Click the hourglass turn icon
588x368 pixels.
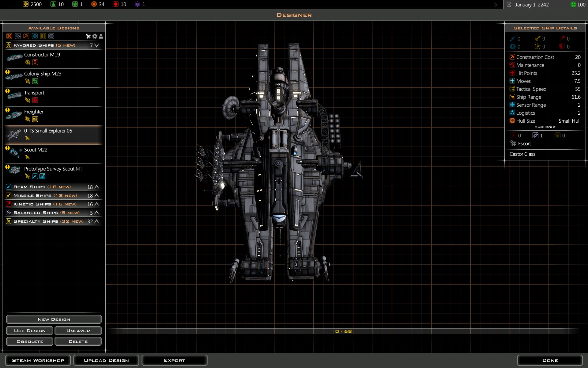point(509,5)
